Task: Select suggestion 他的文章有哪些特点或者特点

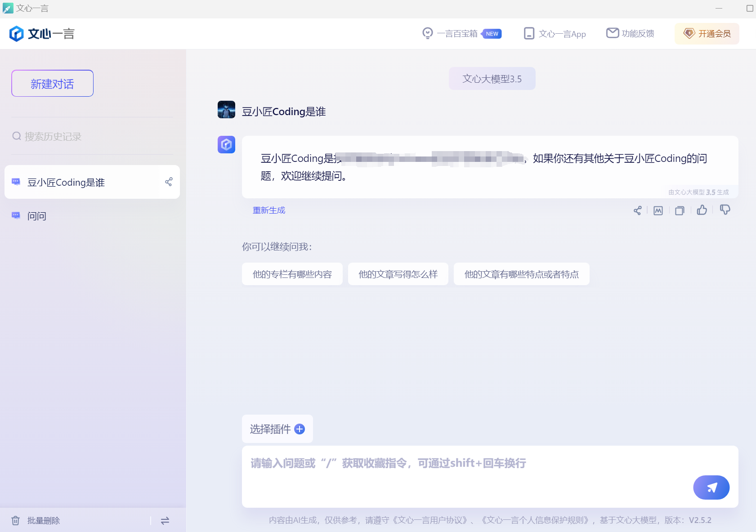Action: (x=522, y=274)
